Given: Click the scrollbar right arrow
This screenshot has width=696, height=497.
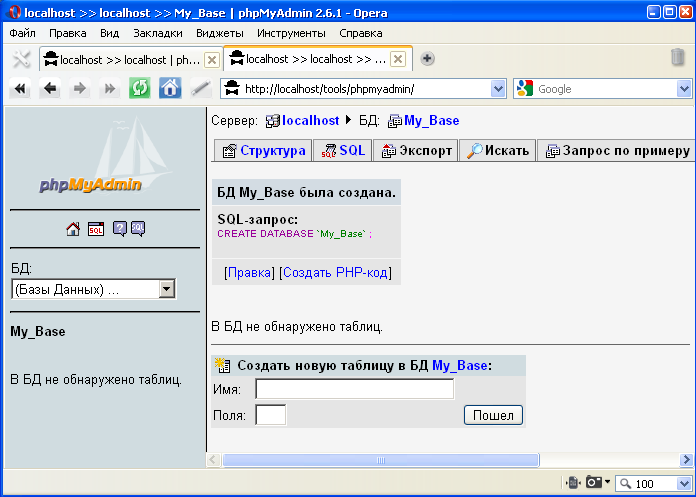Looking at the screenshot, I should (686, 460).
